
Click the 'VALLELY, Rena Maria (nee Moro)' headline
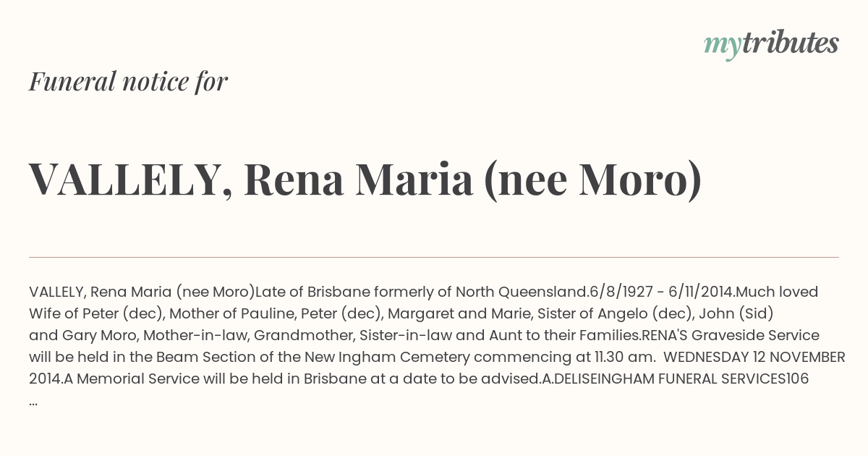[365, 180]
